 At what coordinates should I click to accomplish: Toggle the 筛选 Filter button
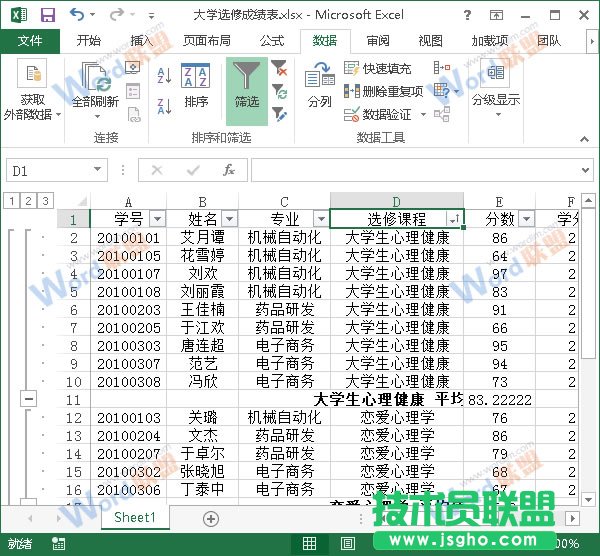click(247, 91)
